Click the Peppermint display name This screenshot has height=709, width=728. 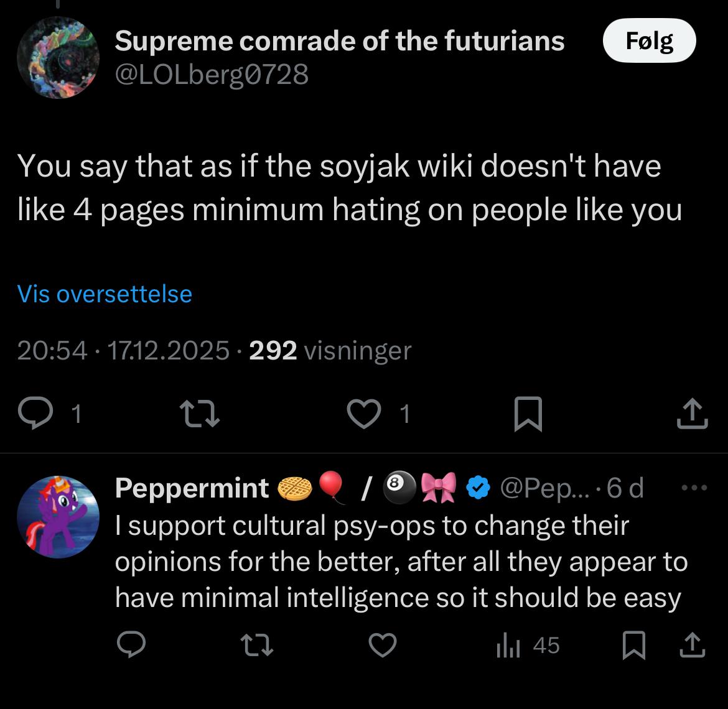tap(192, 488)
